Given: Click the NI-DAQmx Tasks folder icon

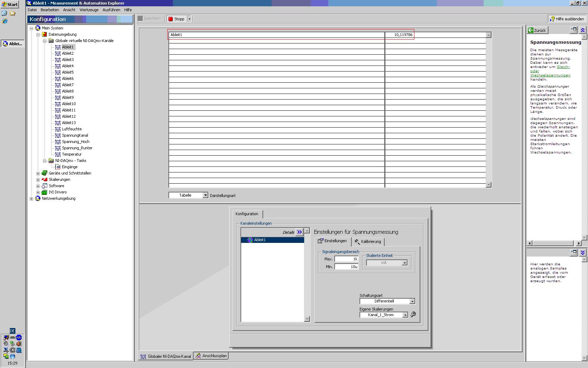Looking at the screenshot, I should click(x=51, y=161).
